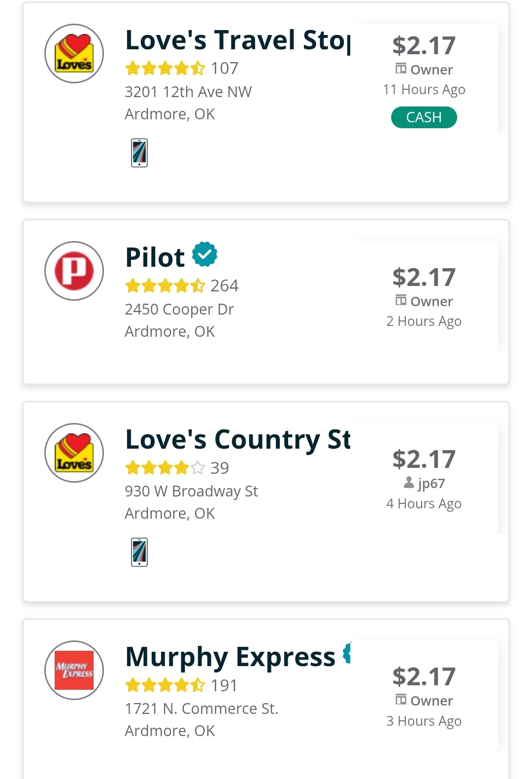Screen dimensions: 532x779
Task: Click the $2.17 price at Murphy Express
Action: [424, 676]
